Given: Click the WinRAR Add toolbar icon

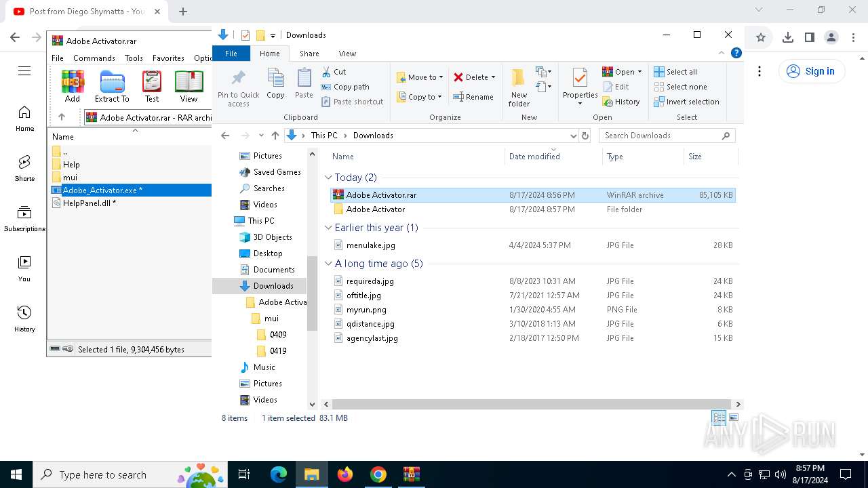Looking at the screenshot, I should click(x=73, y=86).
